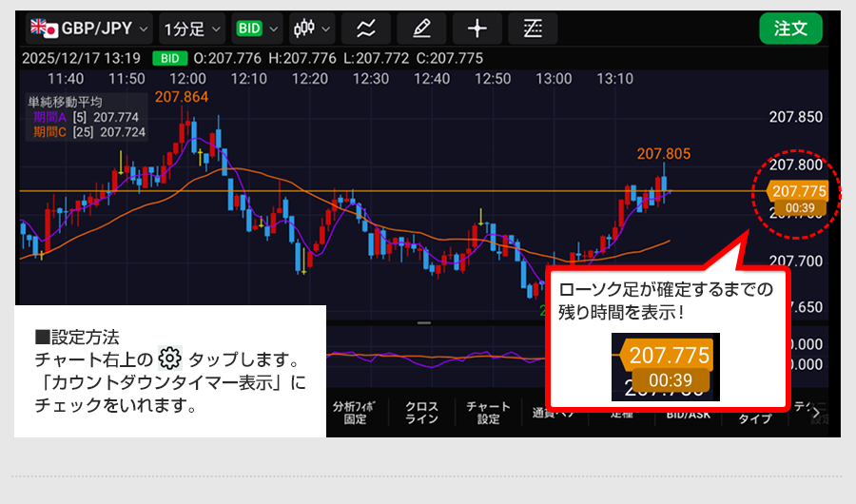Click the orange 207.775 current price label
Screen dimensions: 856x504
pyautogui.click(x=794, y=191)
